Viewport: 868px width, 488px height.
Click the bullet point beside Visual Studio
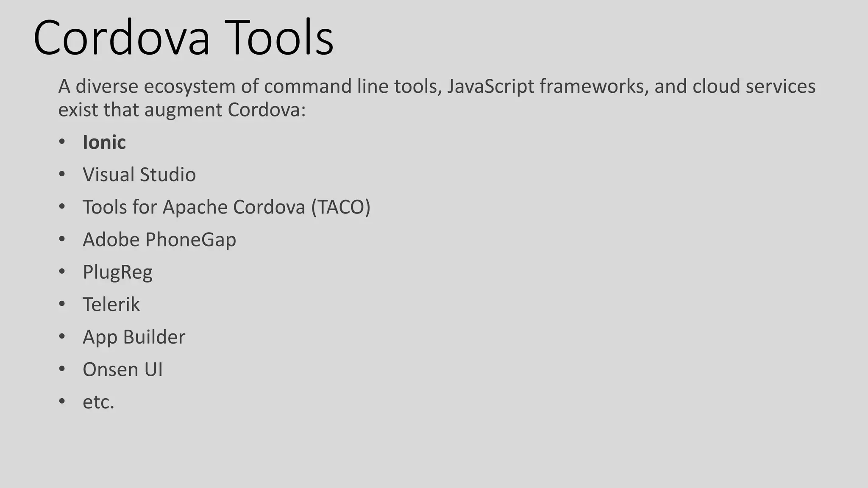62,175
